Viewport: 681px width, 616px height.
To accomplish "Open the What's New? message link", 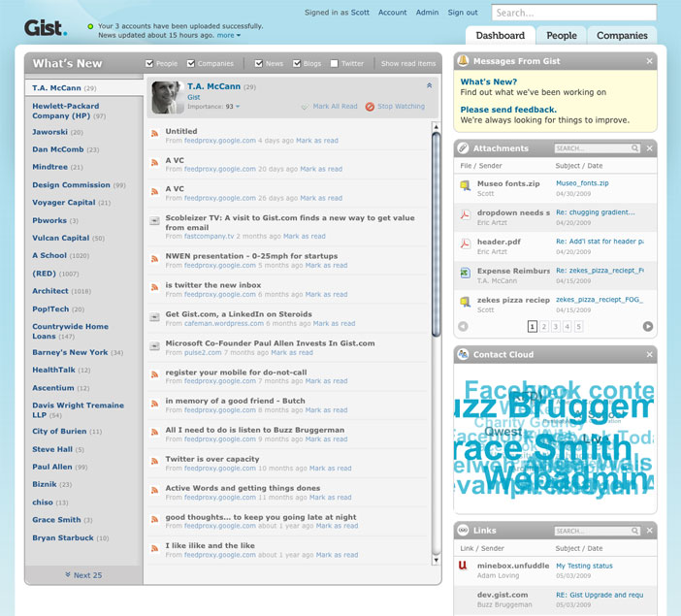I will point(489,81).
